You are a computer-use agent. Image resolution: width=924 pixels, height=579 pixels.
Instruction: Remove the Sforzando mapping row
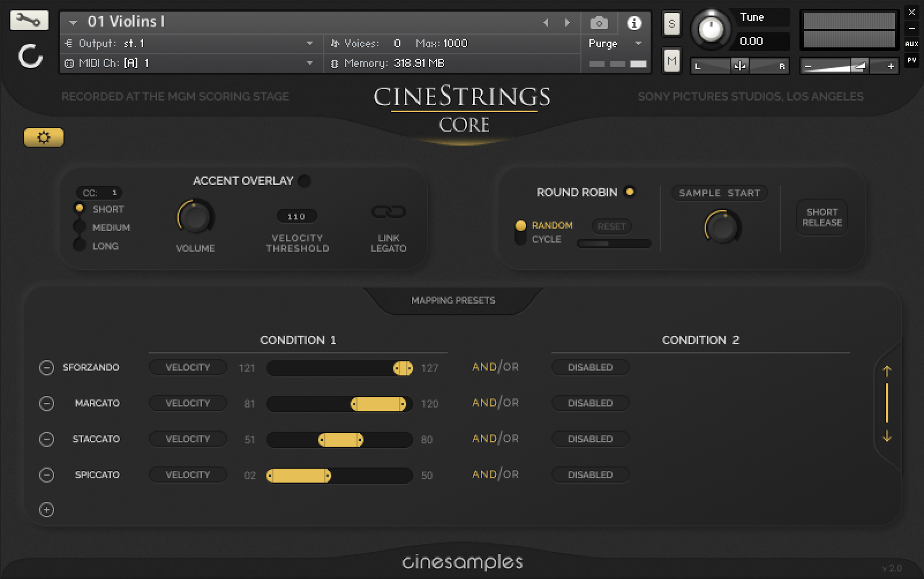(46, 368)
